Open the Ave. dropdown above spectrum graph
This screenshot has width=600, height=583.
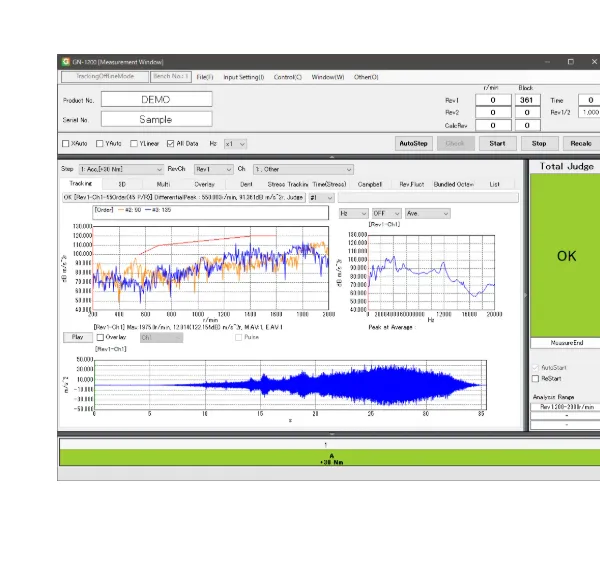(x=428, y=213)
